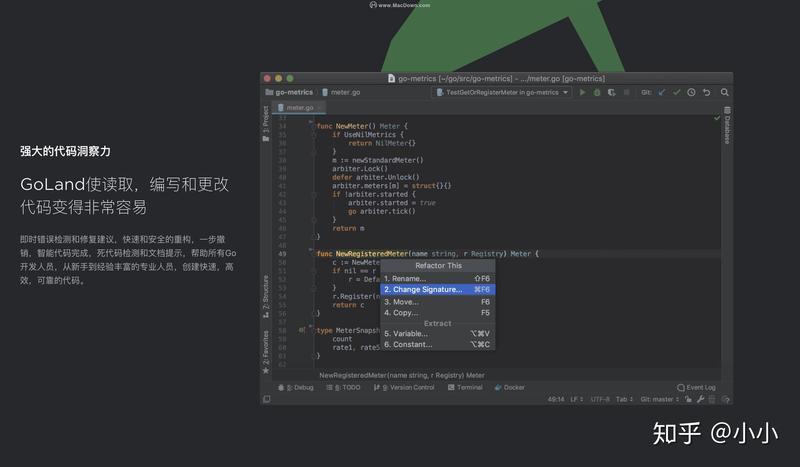Open the Version Control tool window
Image resolution: width=800 pixels, height=467 pixels.
[x=404, y=387]
